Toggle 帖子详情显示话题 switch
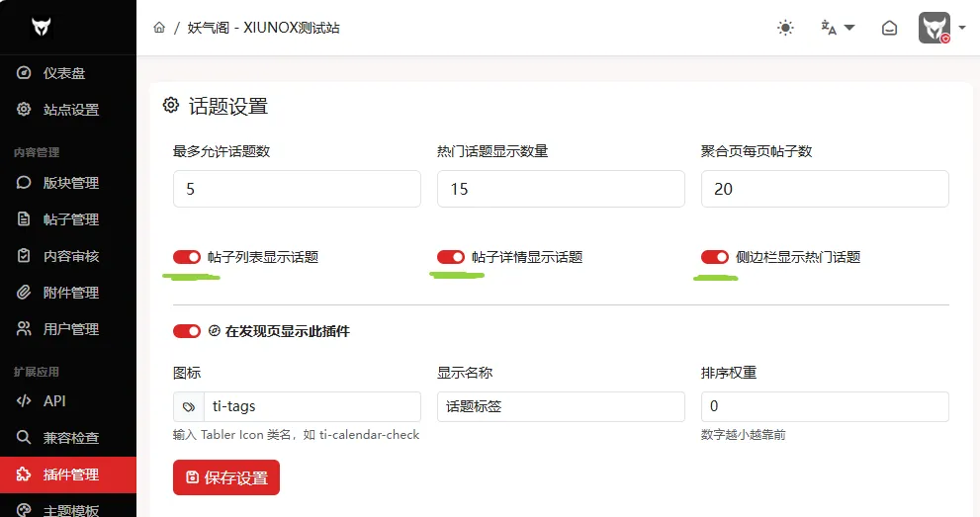This screenshot has height=517, width=980. click(451, 257)
